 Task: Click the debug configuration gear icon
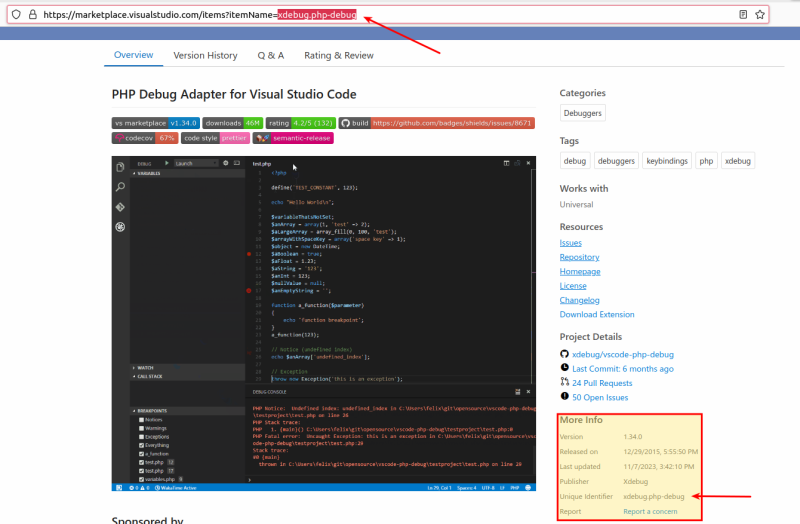pyautogui.click(x=226, y=163)
